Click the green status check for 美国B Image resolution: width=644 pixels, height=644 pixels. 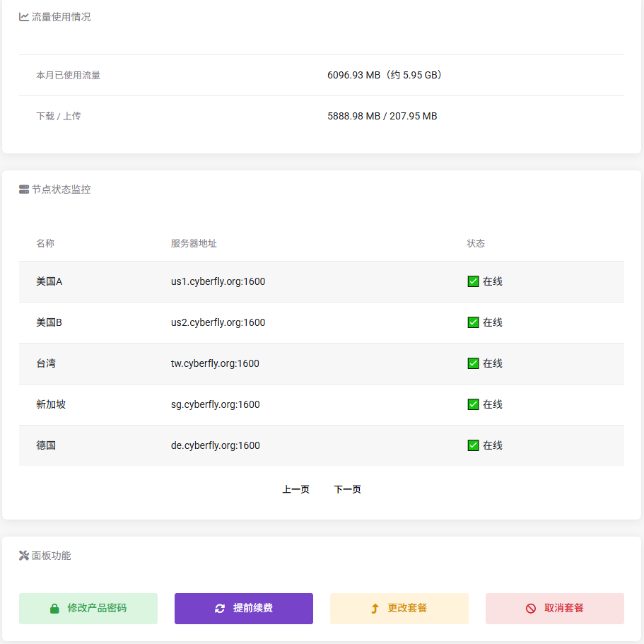474,322
